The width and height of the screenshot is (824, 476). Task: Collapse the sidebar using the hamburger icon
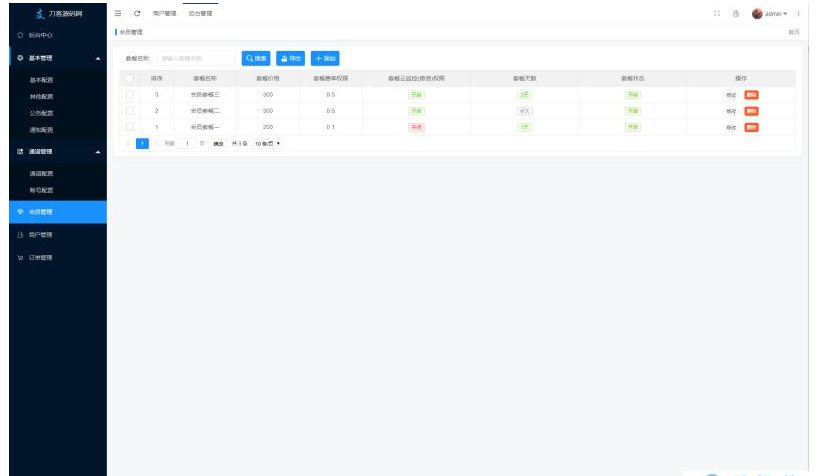[x=119, y=13]
